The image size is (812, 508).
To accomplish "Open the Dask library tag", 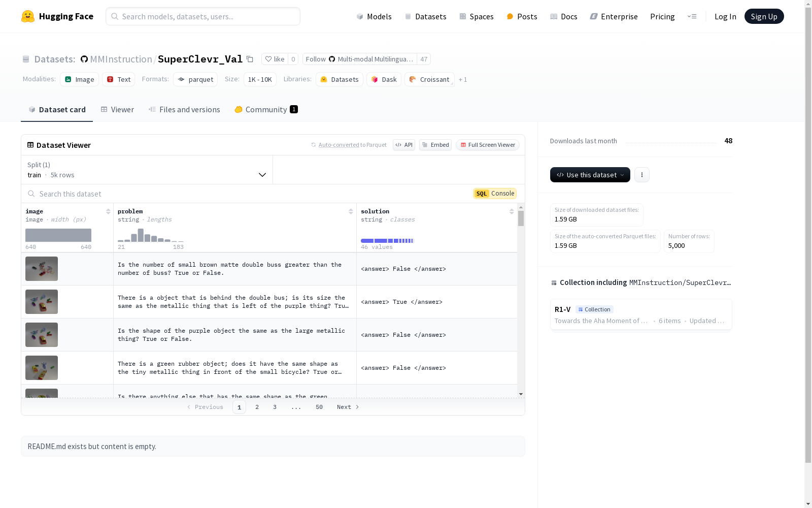I will click(x=384, y=79).
